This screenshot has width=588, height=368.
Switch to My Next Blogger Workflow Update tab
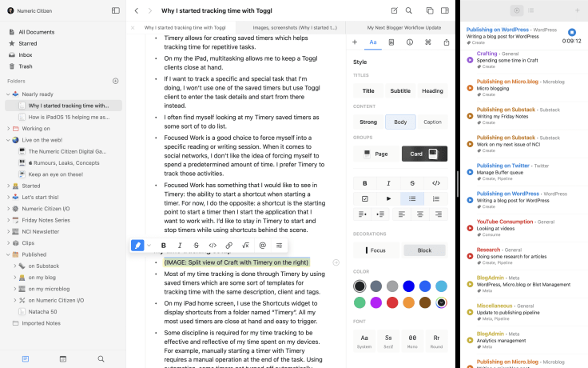coord(404,28)
